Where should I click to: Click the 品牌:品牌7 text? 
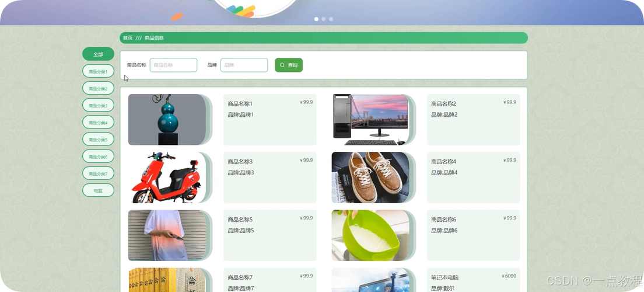coord(241,288)
